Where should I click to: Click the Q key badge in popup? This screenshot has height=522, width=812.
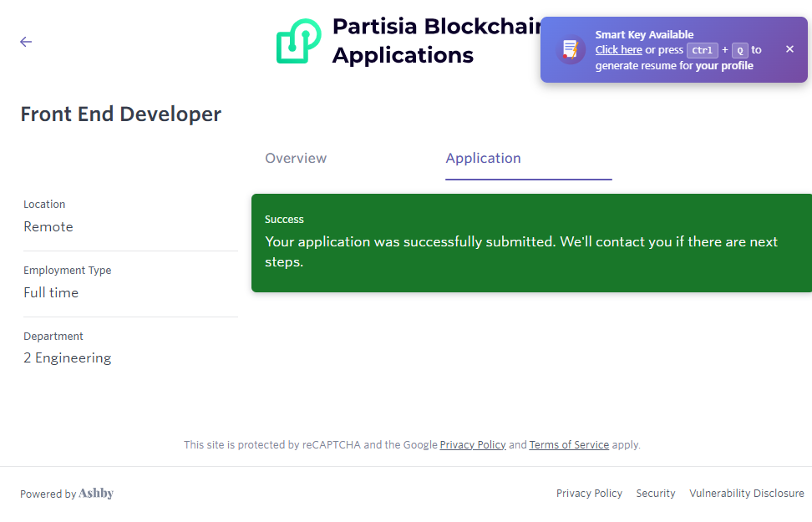click(739, 50)
